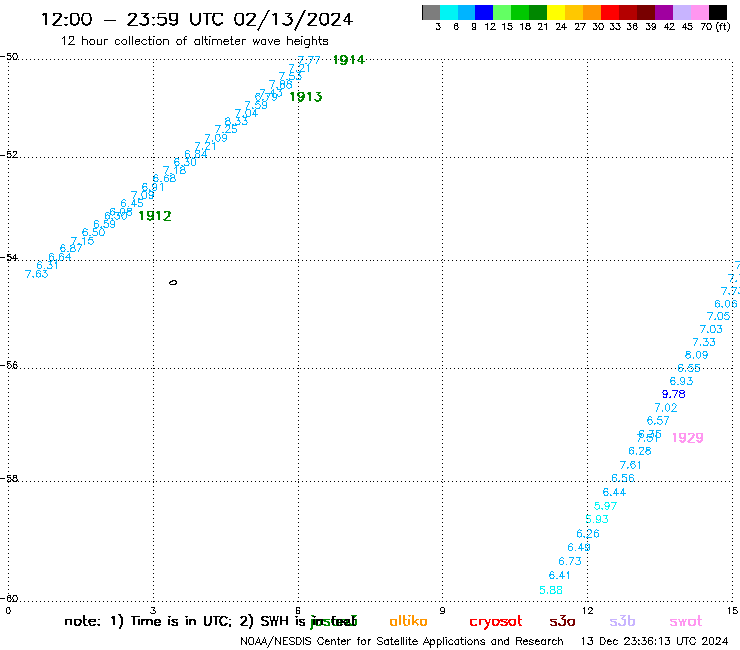Screen dimensions: 740x650
Task: Click the wave height value 7.03
Action: click(711, 329)
